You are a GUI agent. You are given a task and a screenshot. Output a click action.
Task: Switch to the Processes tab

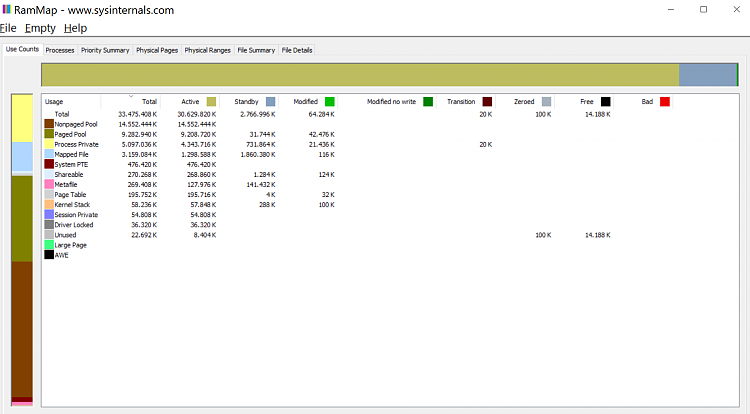[x=60, y=50]
